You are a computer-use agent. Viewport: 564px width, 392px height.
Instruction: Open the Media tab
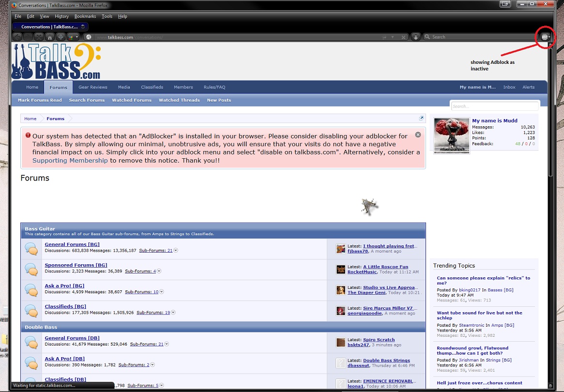(x=124, y=87)
